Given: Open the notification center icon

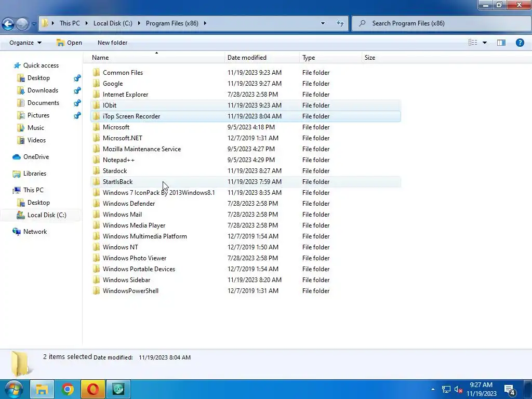Looking at the screenshot, I should click(x=510, y=390).
